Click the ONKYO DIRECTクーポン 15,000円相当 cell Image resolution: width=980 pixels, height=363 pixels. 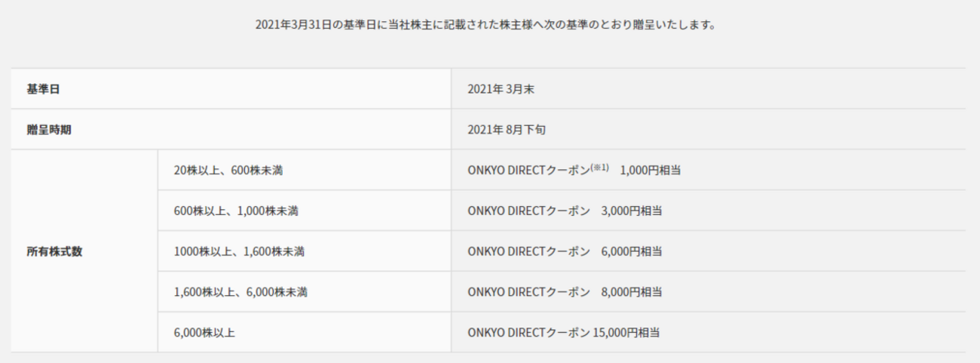pos(708,332)
